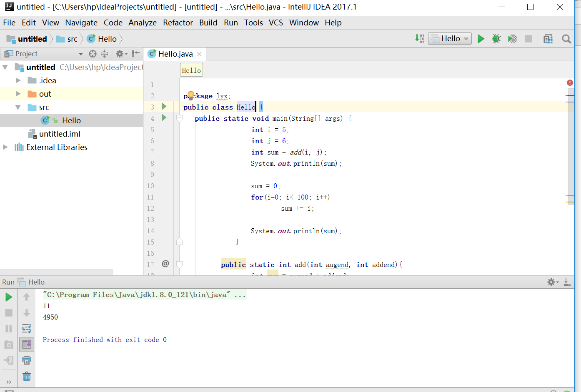Click Hello in the navigation breadcrumb
The width and height of the screenshot is (581, 392).
[102, 39]
